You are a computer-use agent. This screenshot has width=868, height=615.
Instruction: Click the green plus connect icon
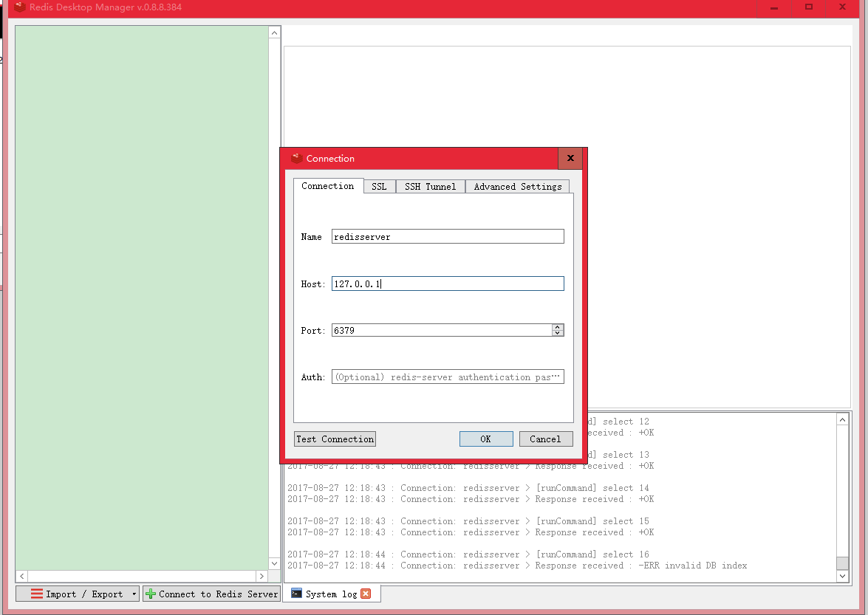tap(150, 594)
